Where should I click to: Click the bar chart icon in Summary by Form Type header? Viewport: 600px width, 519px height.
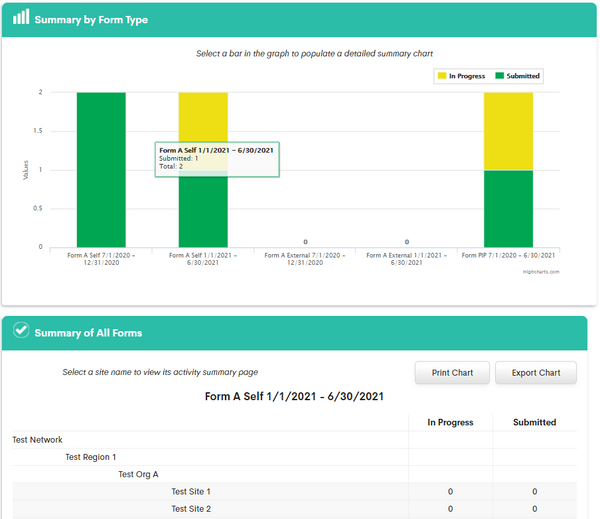(x=20, y=18)
